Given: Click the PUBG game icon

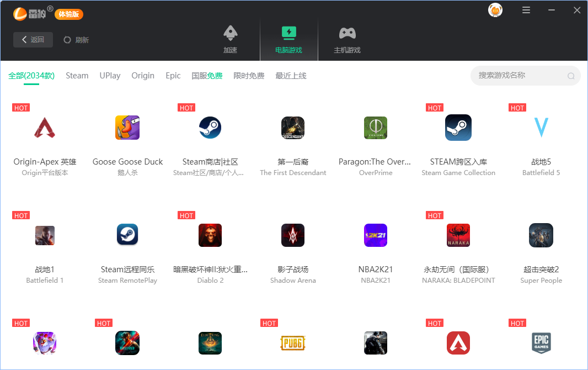Looking at the screenshot, I should [x=293, y=343].
